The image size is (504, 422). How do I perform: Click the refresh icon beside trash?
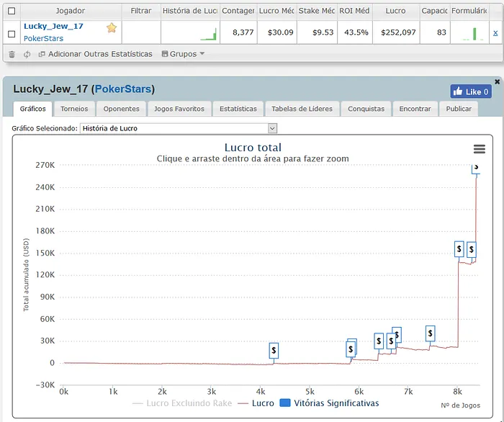[27, 54]
